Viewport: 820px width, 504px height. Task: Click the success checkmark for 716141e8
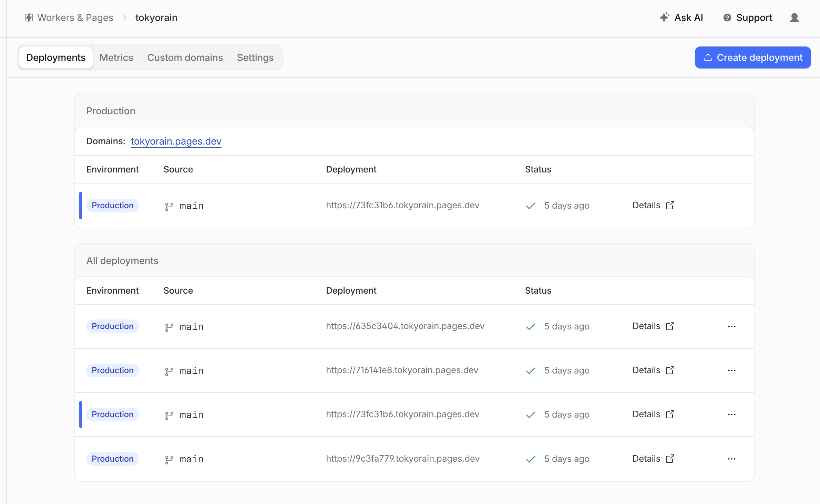coord(531,371)
